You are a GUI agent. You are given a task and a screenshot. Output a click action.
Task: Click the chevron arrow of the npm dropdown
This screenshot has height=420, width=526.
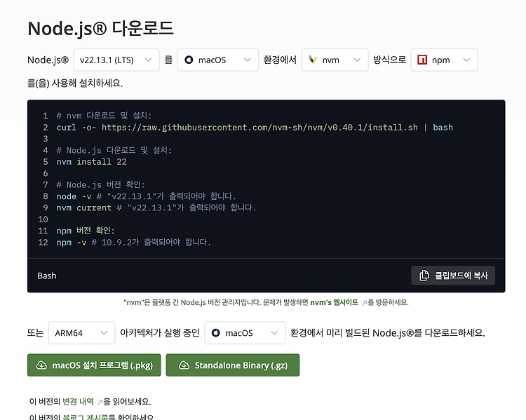click(466, 60)
